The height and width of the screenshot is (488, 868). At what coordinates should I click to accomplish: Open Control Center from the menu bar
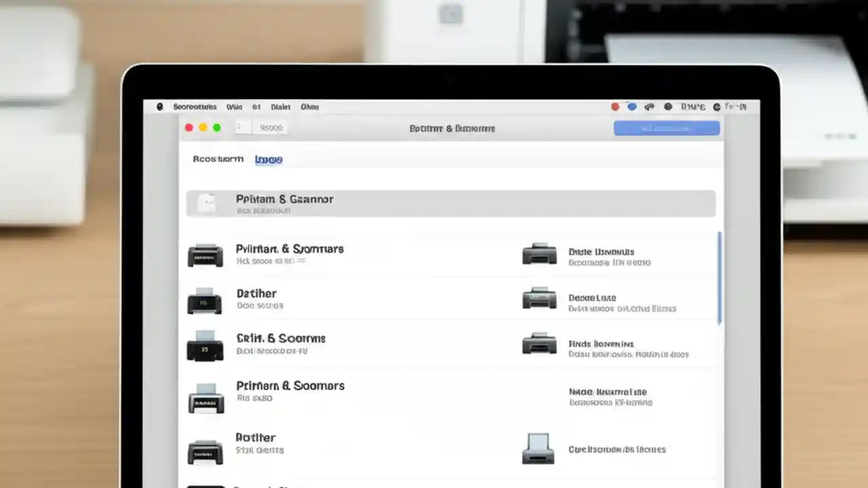point(716,106)
